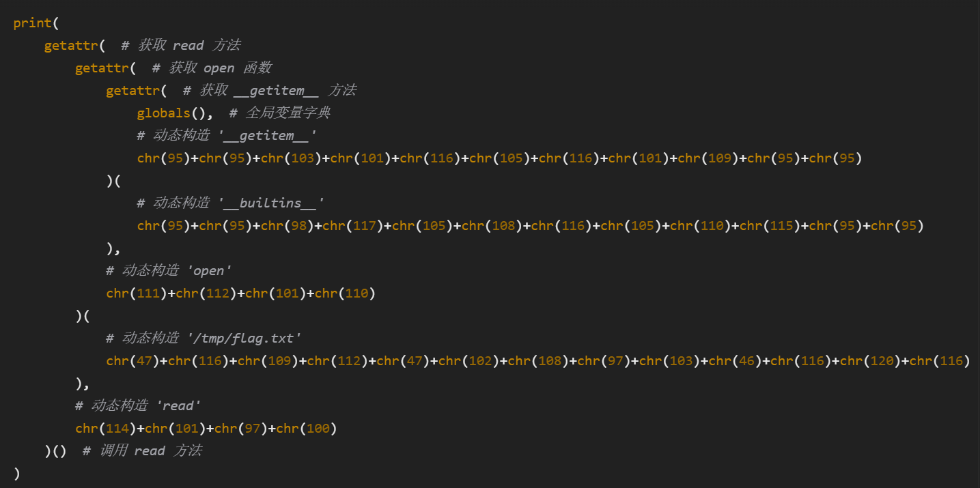The width and height of the screenshot is (980, 488).
Task: Click the comment '动态构造 'read''
Action: click(x=138, y=405)
